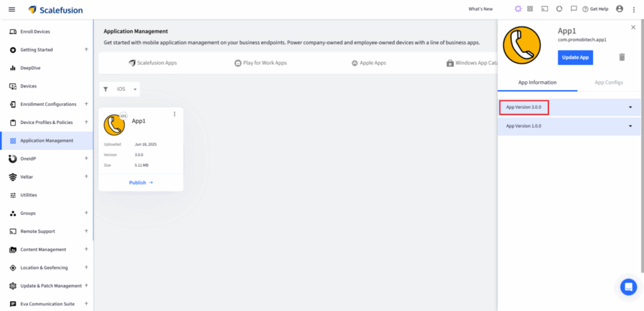Click the trash icon to delete App1
Screen dimensions: 644x311
coord(622,57)
